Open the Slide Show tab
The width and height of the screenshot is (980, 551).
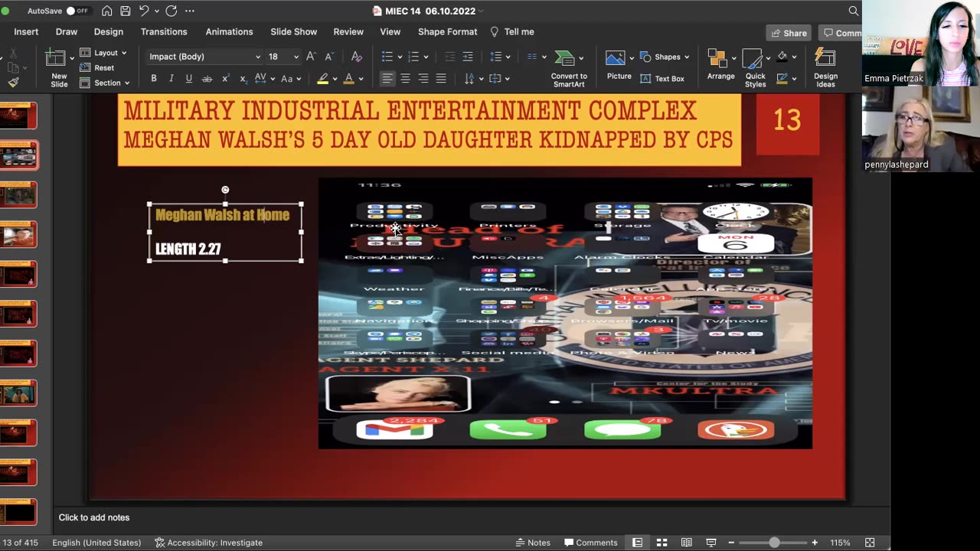coord(293,32)
